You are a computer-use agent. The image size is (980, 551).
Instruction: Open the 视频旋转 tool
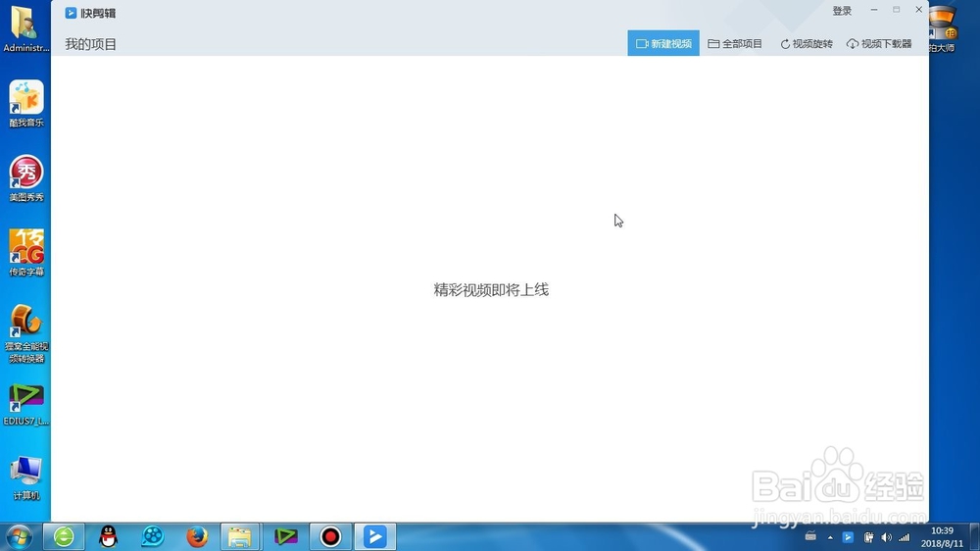[x=807, y=44]
